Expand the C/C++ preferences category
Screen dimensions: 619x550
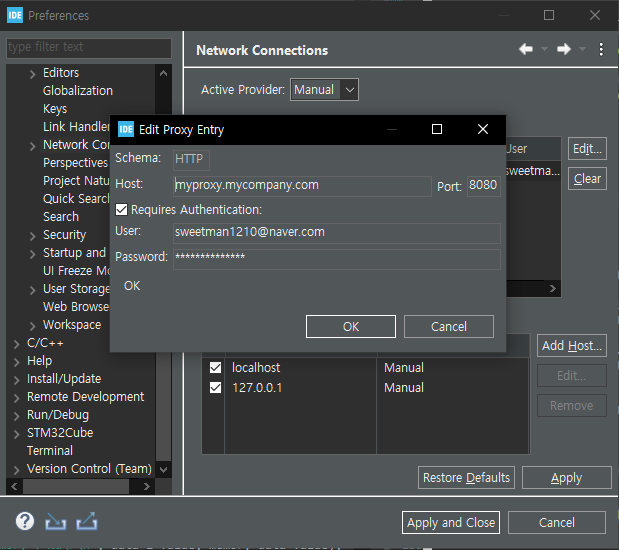pos(17,344)
